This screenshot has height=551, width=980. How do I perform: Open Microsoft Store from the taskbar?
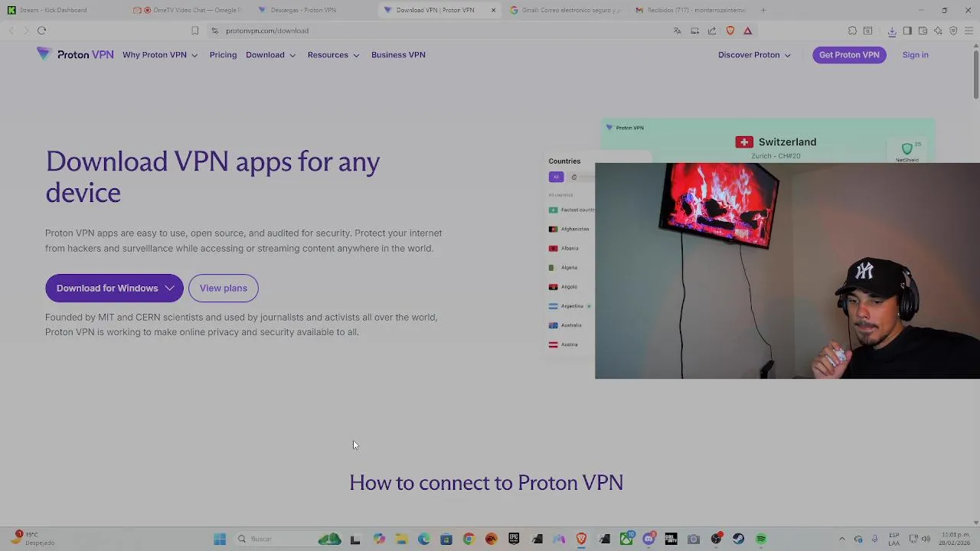pyautogui.click(x=446, y=539)
